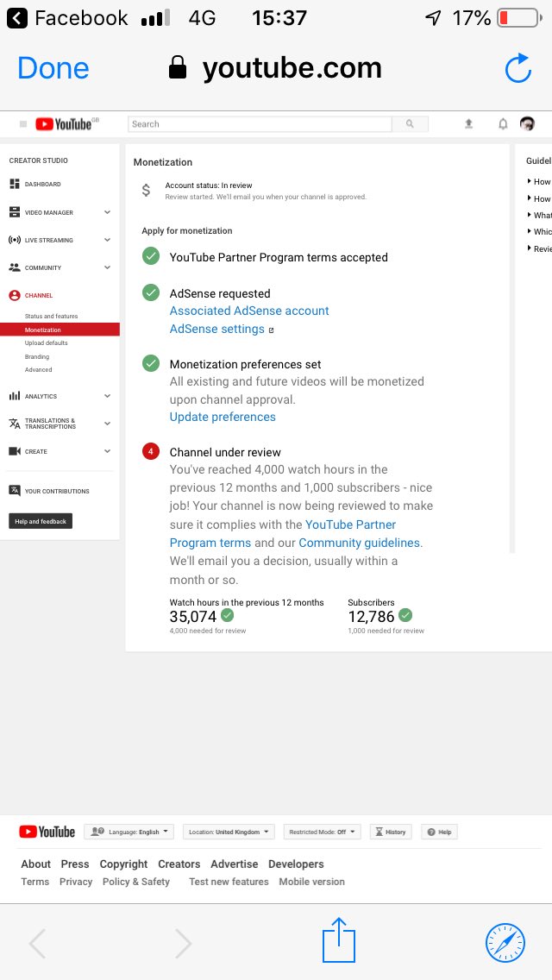This screenshot has height=980, width=552.
Task: Open the Restricted Mode: Off dropdown
Action: (323, 832)
